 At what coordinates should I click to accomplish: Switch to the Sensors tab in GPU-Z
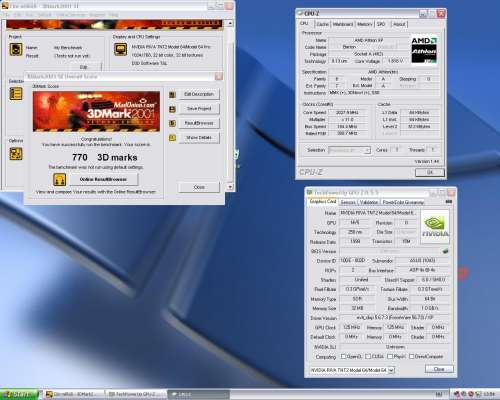pyautogui.click(x=348, y=202)
